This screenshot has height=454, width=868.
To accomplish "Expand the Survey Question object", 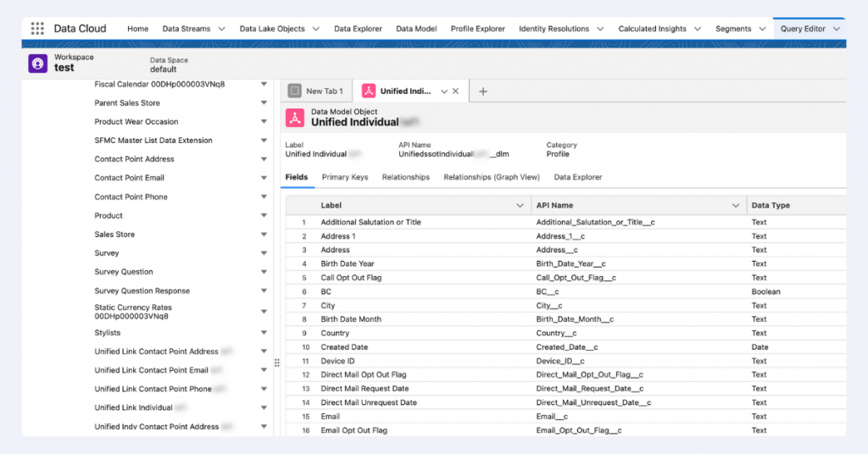I will click(264, 272).
